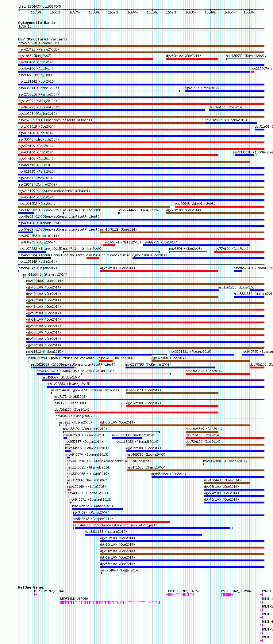
Task: Click the MIR3675|NR_037446 gene glyph
Action: point(36,595)
